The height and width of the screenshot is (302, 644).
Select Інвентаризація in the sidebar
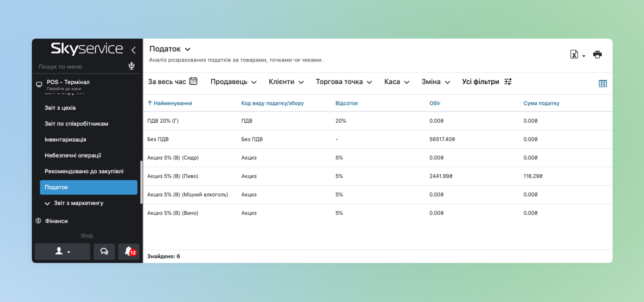click(65, 140)
